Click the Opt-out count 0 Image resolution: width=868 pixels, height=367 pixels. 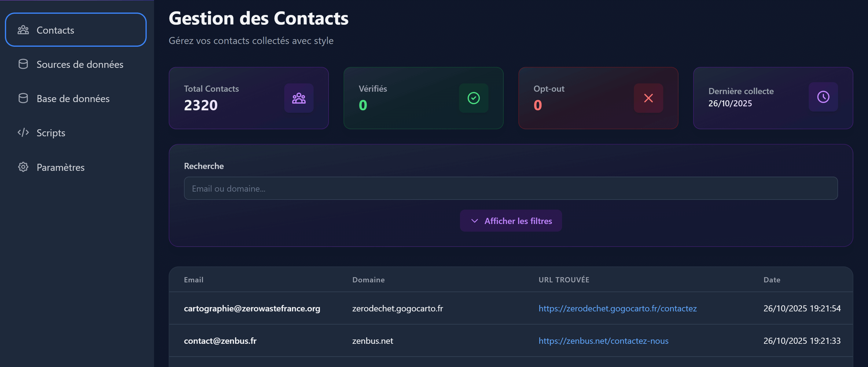coord(537,105)
